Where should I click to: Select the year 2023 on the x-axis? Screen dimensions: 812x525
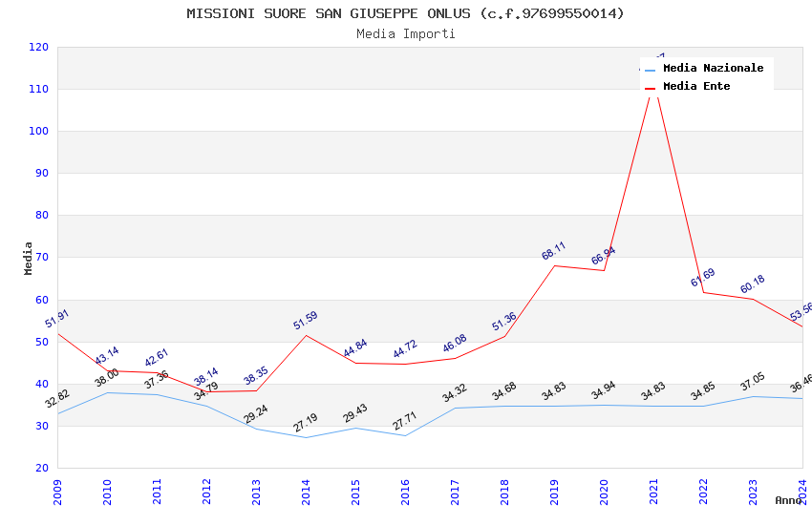click(754, 492)
